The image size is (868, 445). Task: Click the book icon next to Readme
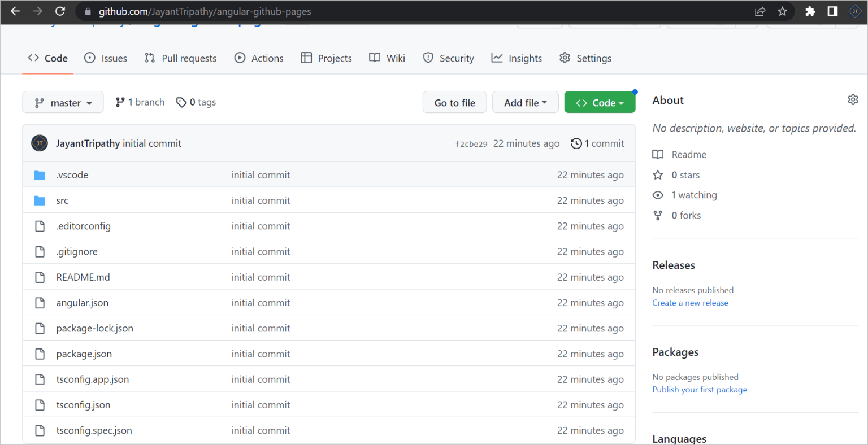pyautogui.click(x=658, y=155)
